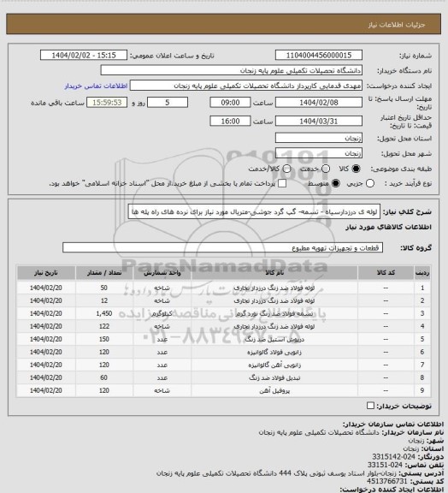This screenshot has width=448, height=493.
Task: Click the delivery province field زنجان
Action: click(x=319, y=138)
